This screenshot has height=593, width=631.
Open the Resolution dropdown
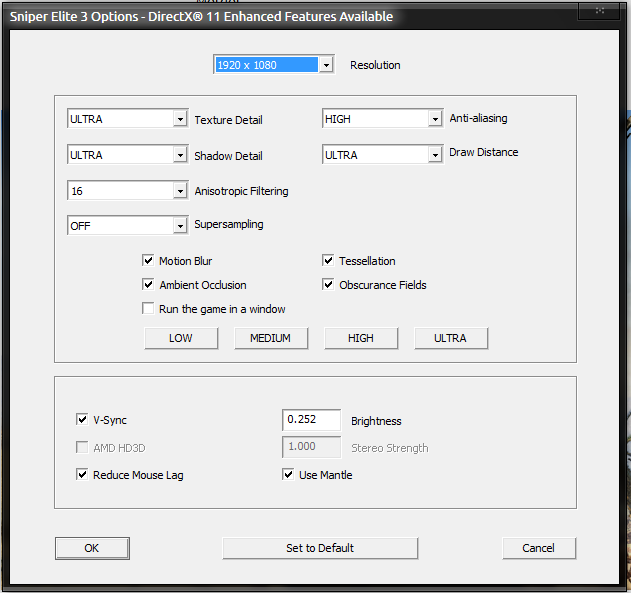click(274, 64)
